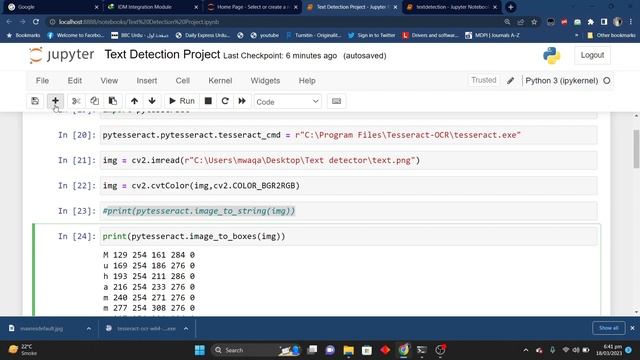This screenshot has width=640, height=360.
Task: Click the pencil edit mode icon
Action: tap(511, 81)
